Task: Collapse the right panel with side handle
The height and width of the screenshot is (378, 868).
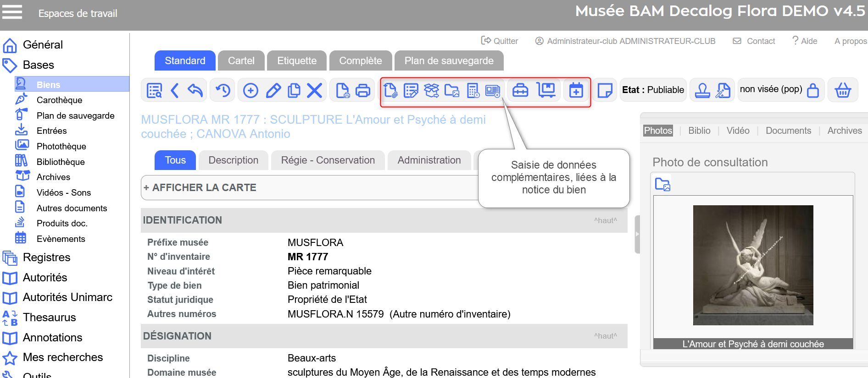Action: pos(637,234)
